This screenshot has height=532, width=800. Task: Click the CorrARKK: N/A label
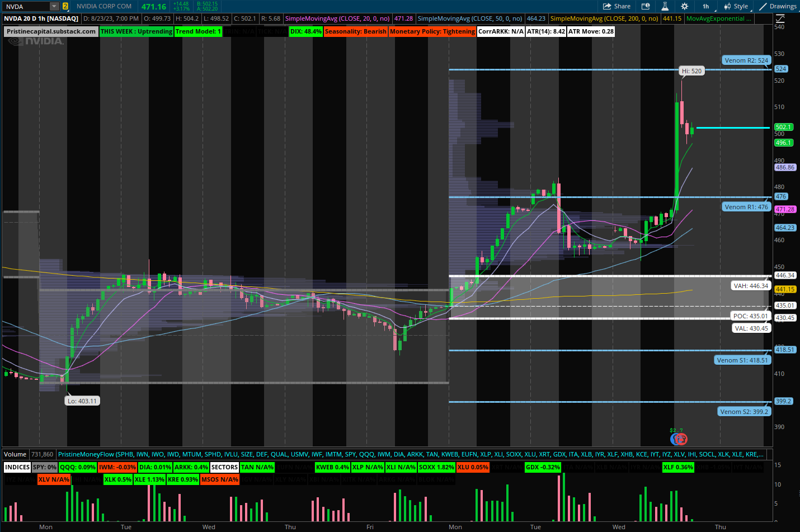(501, 31)
